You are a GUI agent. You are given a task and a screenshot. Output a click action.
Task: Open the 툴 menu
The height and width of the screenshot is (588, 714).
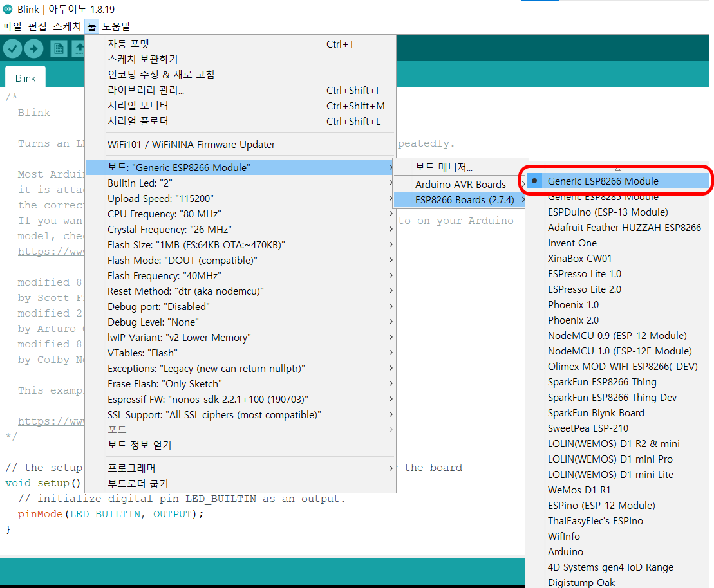[92, 26]
